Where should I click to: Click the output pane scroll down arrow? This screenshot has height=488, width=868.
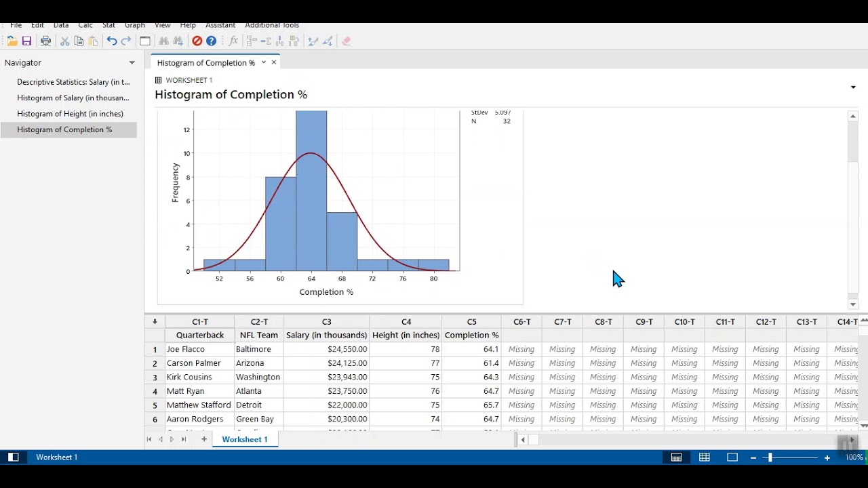853,305
